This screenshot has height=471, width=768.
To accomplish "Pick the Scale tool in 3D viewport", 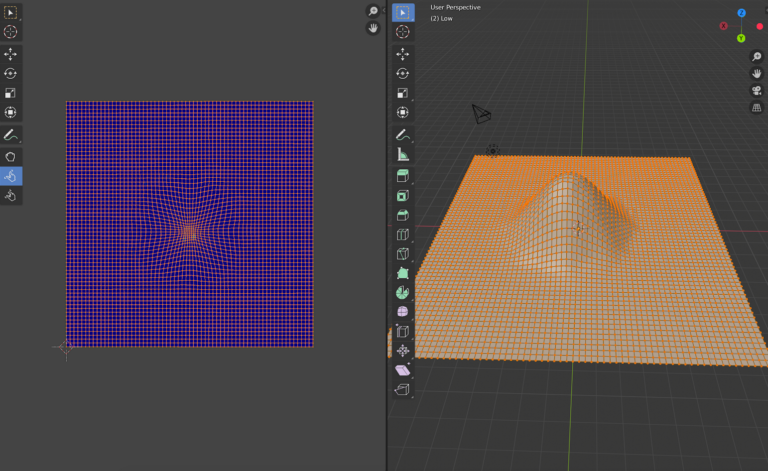I will 403,93.
